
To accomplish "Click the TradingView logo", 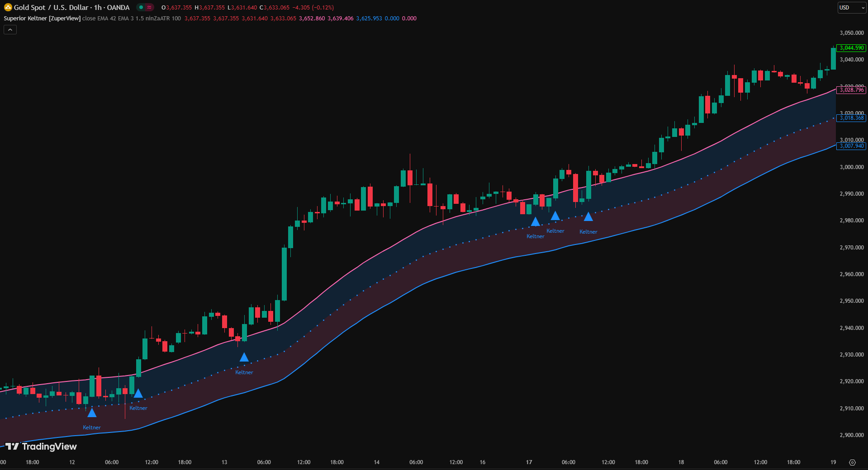I will [x=41, y=446].
